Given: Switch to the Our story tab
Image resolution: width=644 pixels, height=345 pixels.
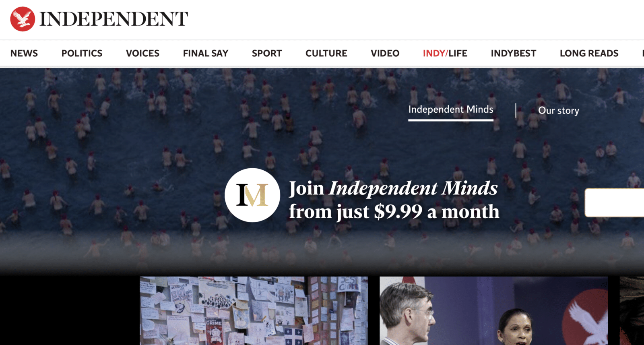Looking at the screenshot, I should tap(559, 110).
